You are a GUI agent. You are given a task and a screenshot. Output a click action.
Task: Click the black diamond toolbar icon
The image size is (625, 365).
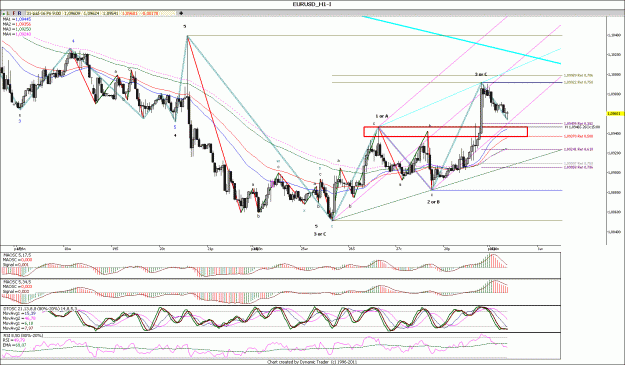[181, 13]
